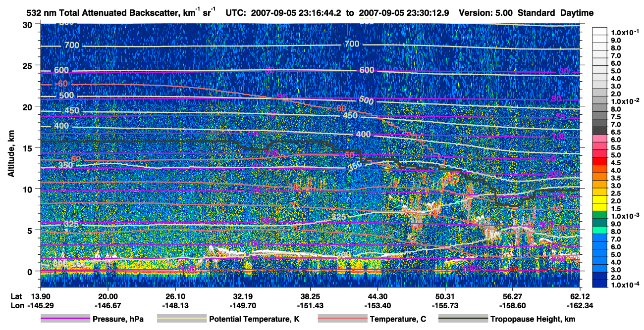Image resolution: width=644 pixels, height=330 pixels.
Task: Click the Temperature, C legend line swatch
Action: tap(342, 319)
